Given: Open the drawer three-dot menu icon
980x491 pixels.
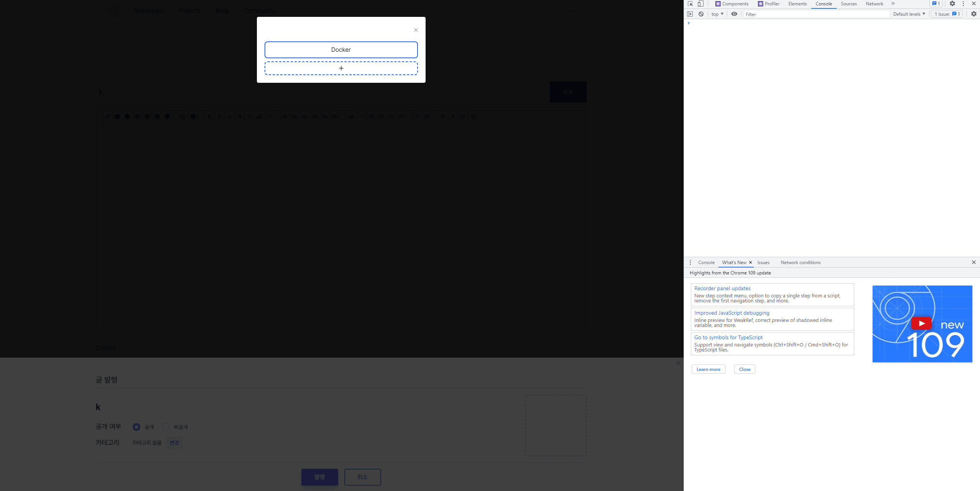Looking at the screenshot, I should click(690, 263).
